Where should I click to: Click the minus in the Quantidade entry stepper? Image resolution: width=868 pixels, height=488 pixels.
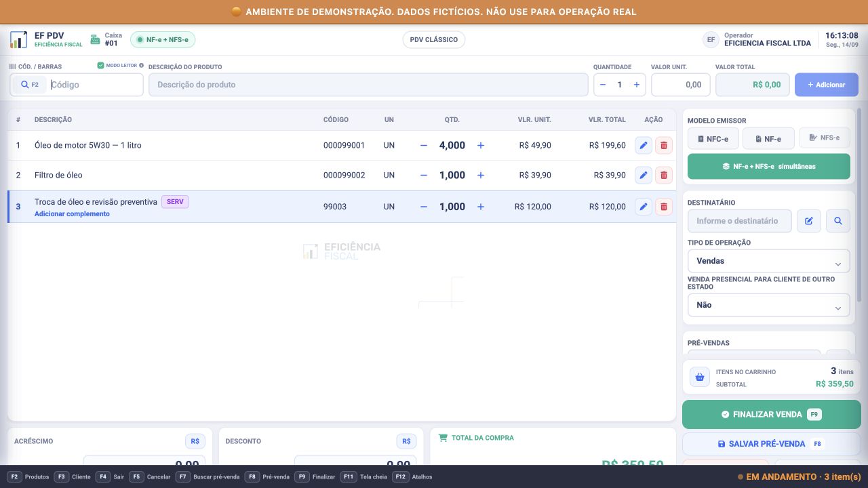603,85
